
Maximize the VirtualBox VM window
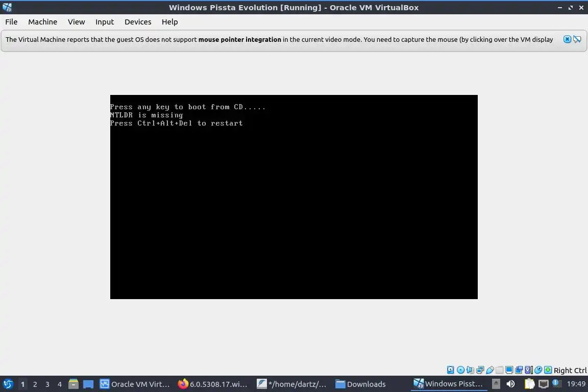click(x=570, y=8)
